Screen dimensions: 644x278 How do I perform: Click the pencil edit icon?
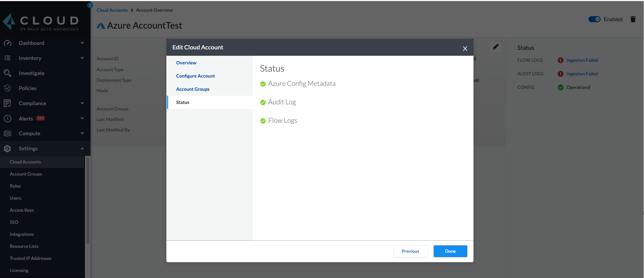point(495,47)
